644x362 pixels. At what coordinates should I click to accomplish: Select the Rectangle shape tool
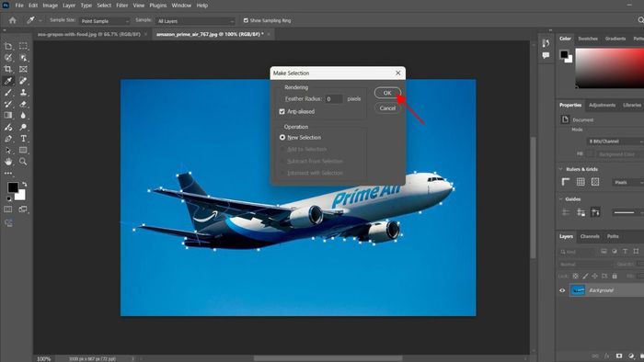click(x=23, y=150)
